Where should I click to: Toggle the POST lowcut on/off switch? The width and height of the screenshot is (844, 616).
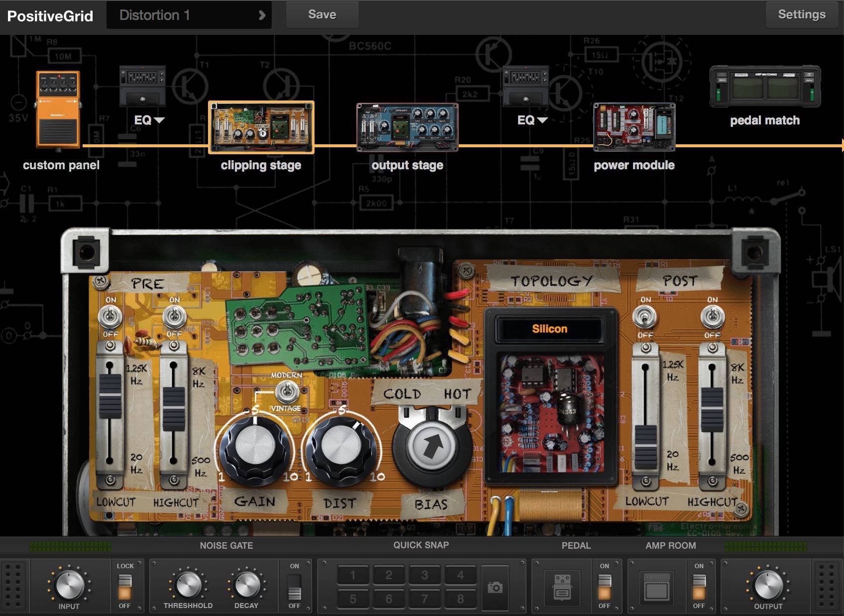[645, 316]
